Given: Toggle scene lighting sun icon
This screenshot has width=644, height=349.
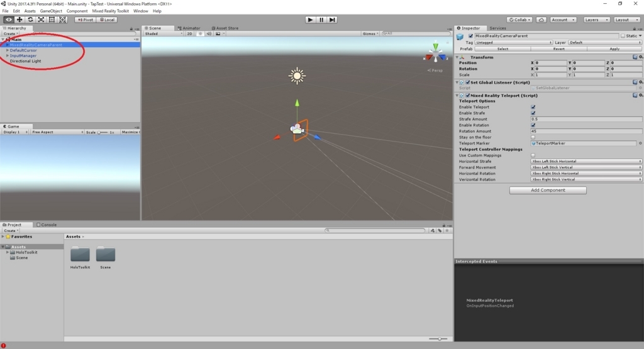Looking at the screenshot, I should (201, 34).
